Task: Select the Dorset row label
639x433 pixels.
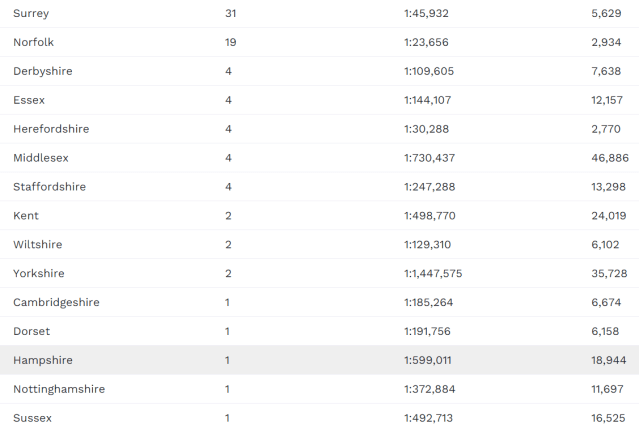Action: [32, 332]
